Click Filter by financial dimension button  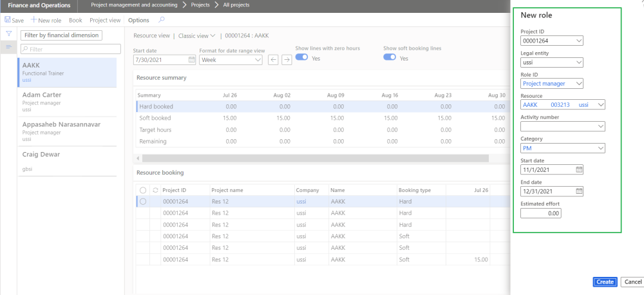tap(61, 35)
